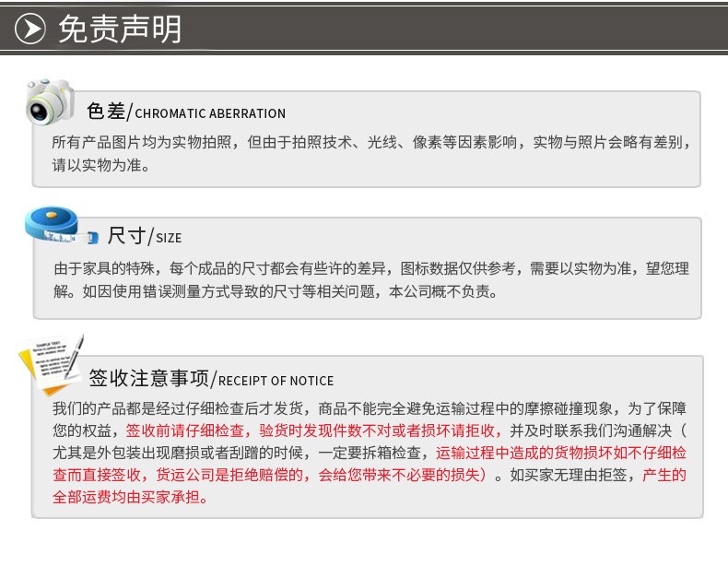This screenshot has width=728, height=566.
Task: Click the RECEIPT OF NOTICE label
Action: click(276, 382)
